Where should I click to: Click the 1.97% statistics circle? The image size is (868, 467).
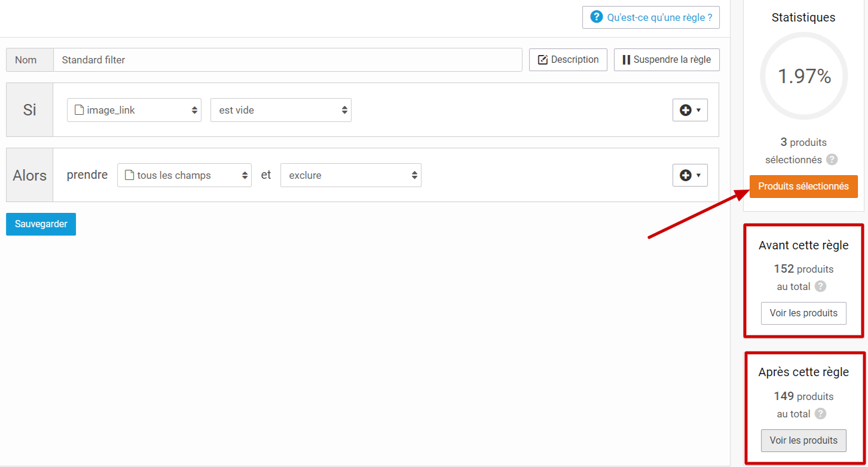pos(803,76)
